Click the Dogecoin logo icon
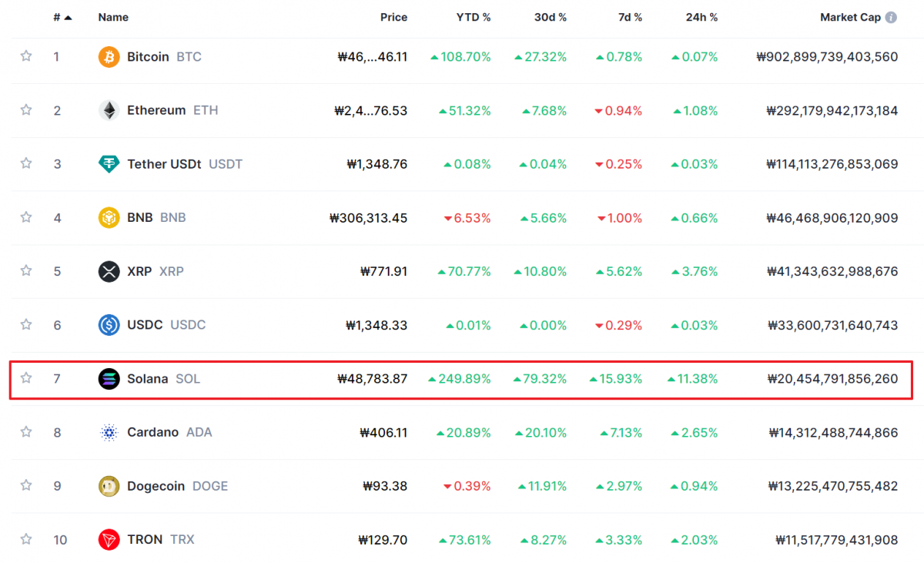 (109, 486)
